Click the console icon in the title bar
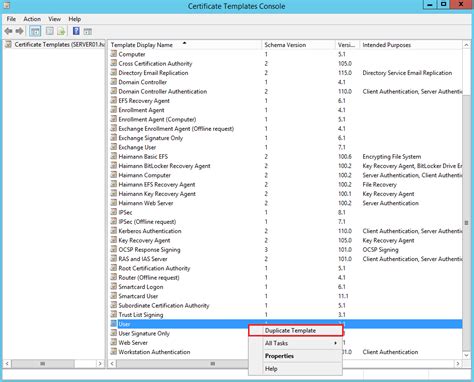The width and height of the screenshot is (474, 382). pyautogui.click(x=6, y=5)
